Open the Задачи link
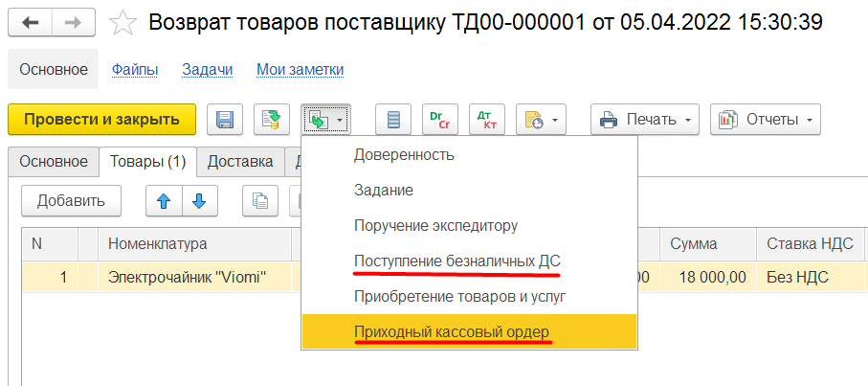Viewport: 868px width, 386px height. (208, 70)
